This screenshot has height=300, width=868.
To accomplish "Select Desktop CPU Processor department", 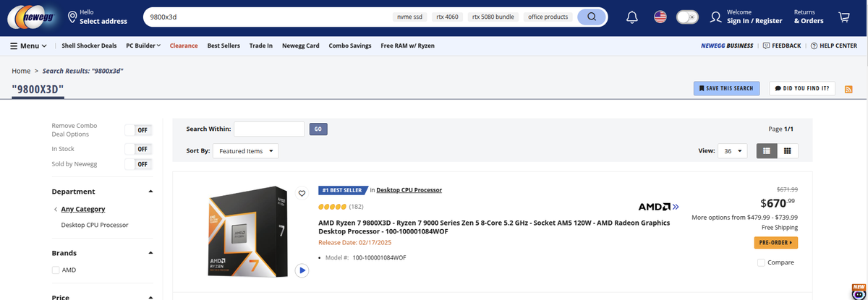I will [x=95, y=225].
